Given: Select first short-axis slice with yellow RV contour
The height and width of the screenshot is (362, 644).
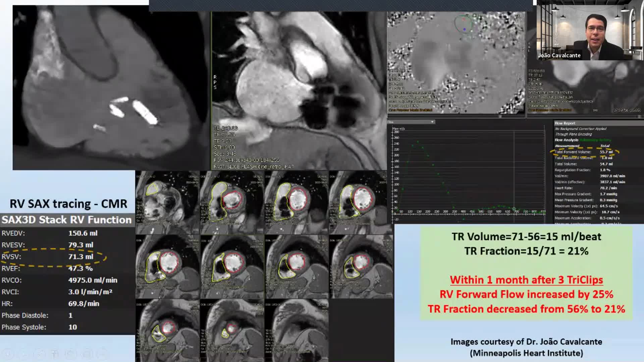Looking at the screenshot, I should pyautogui.click(x=167, y=202).
